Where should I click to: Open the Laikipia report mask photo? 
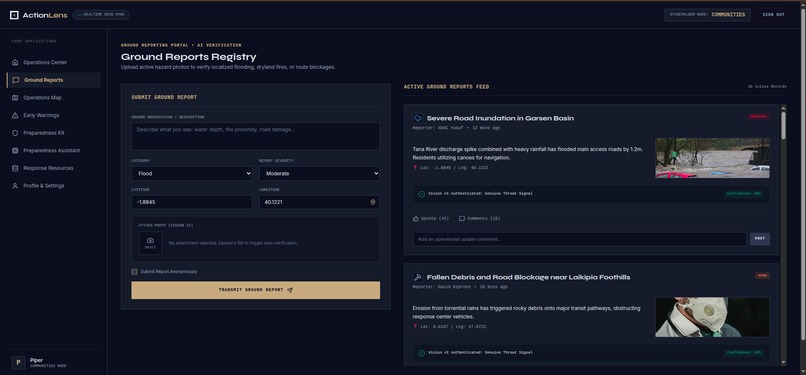712,317
